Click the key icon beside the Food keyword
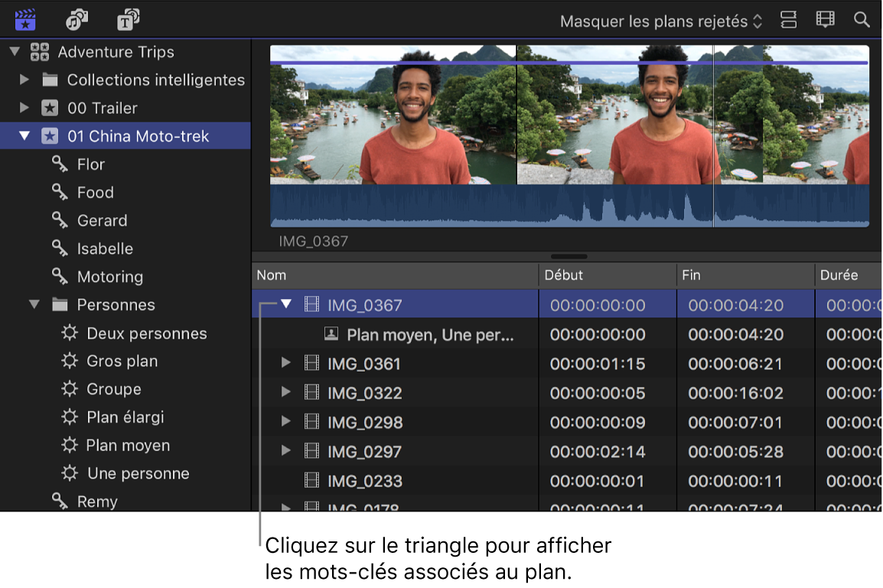This screenshot has height=588, width=883. 59,192
